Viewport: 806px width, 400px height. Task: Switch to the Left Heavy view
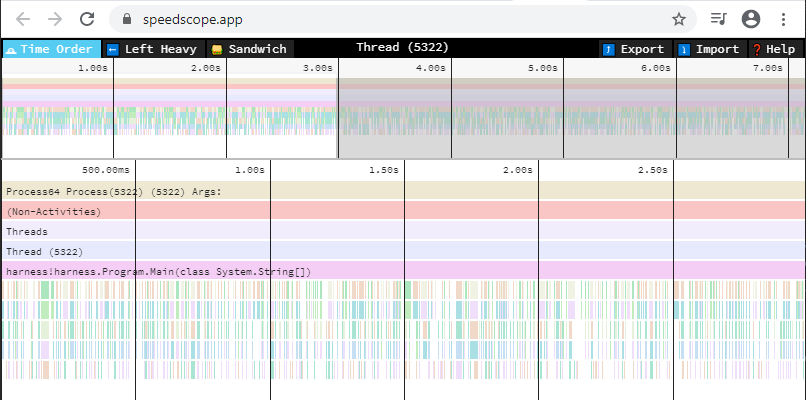154,49
